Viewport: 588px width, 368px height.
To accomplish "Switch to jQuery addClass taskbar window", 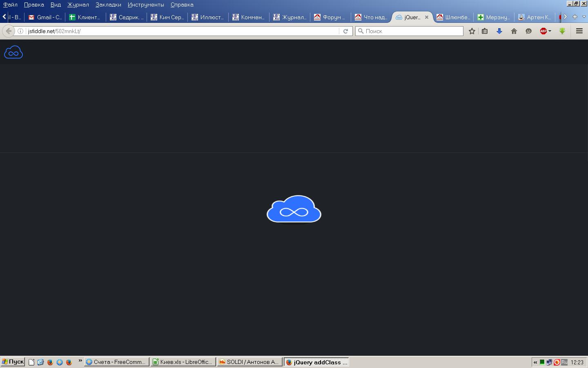I will point(316,362).
